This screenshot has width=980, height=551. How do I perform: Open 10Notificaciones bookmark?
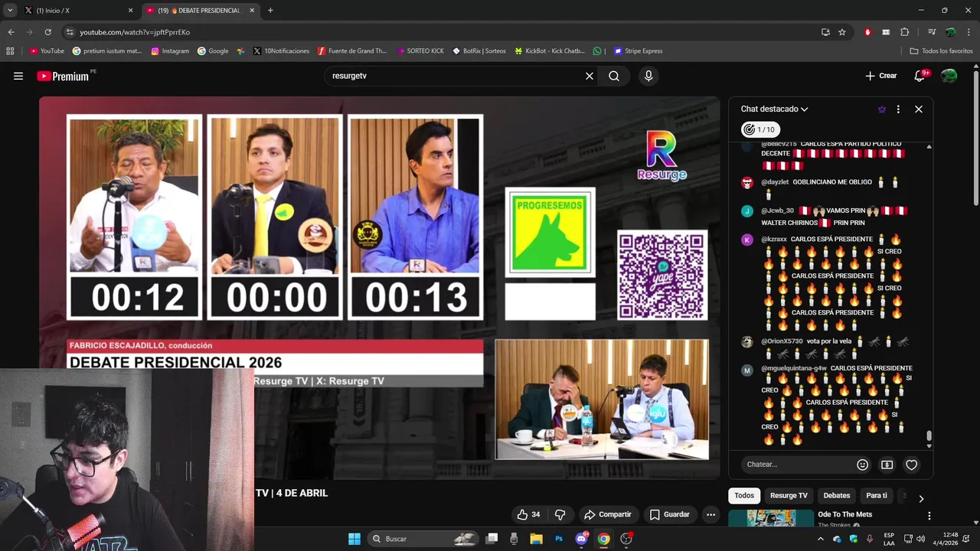pyautogui.click(x=281, y=51)
